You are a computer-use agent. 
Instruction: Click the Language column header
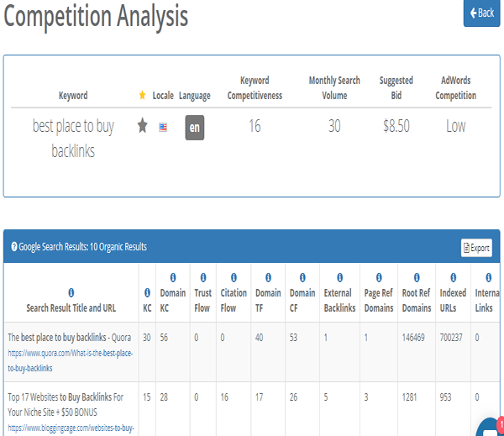[x=195, y=96]
